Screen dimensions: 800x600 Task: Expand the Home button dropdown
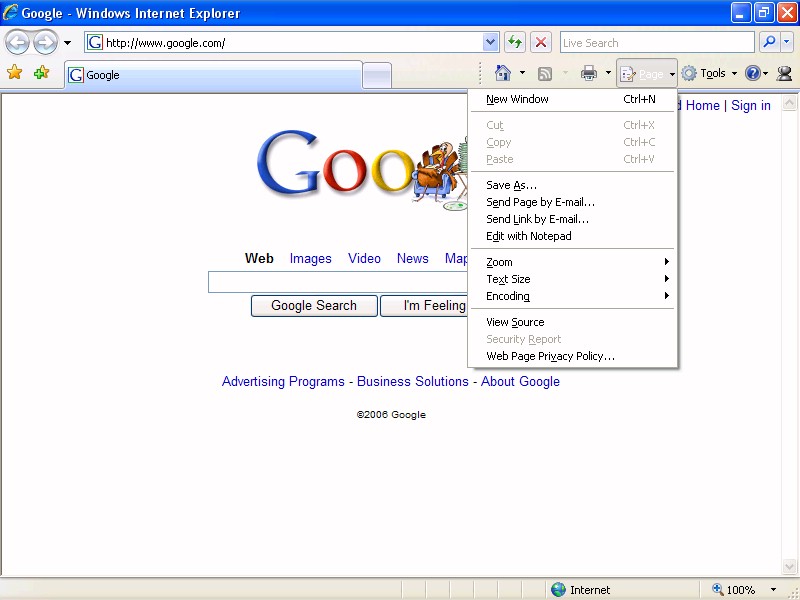click(522, 73)
